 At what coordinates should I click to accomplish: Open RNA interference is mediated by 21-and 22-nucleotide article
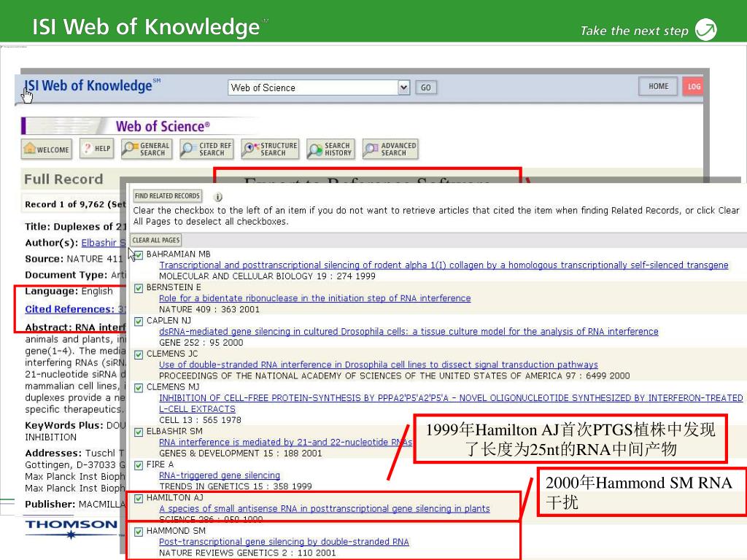click(x=285, y=443)
